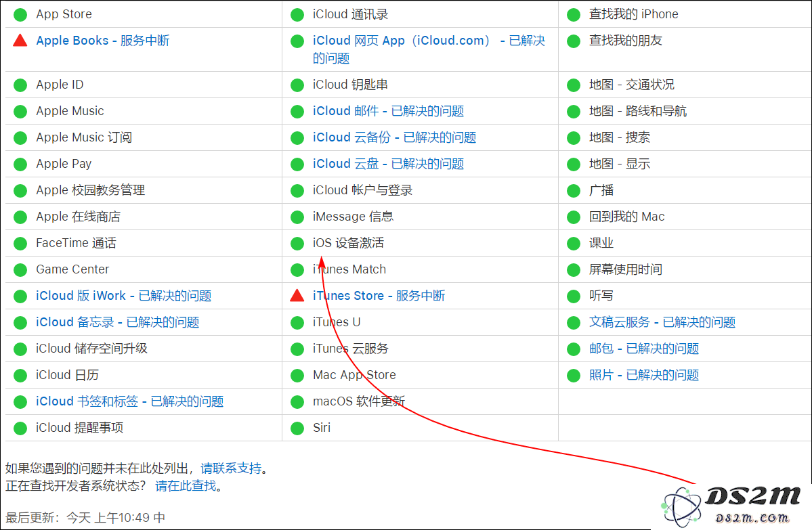Open iCloud 书签和标签 resolved issue link

click(129, 401)
